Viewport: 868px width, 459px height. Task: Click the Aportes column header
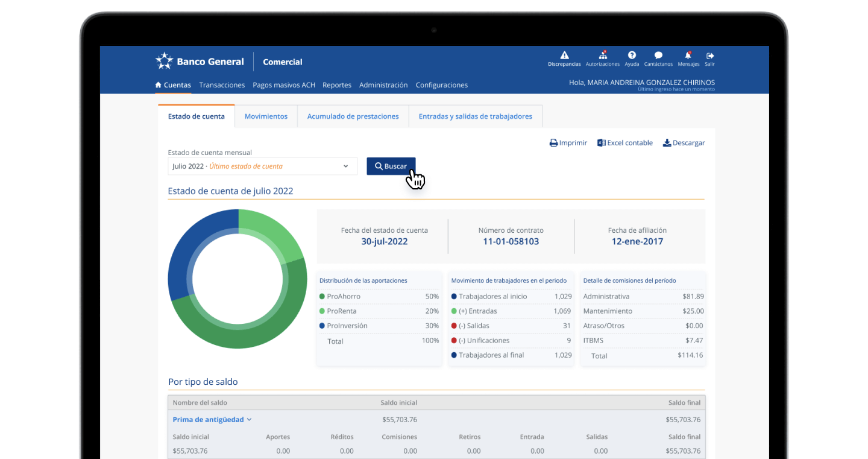pyautogui.click(x=278, y=437)
